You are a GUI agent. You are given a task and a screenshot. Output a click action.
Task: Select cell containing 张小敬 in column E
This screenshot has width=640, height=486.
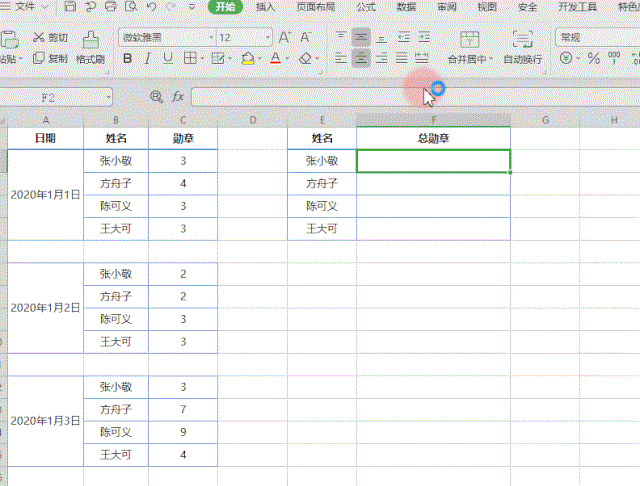(322, 160)
